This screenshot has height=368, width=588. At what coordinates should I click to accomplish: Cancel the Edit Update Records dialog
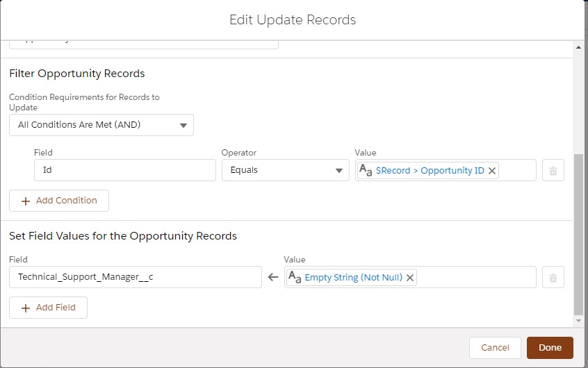495,348
